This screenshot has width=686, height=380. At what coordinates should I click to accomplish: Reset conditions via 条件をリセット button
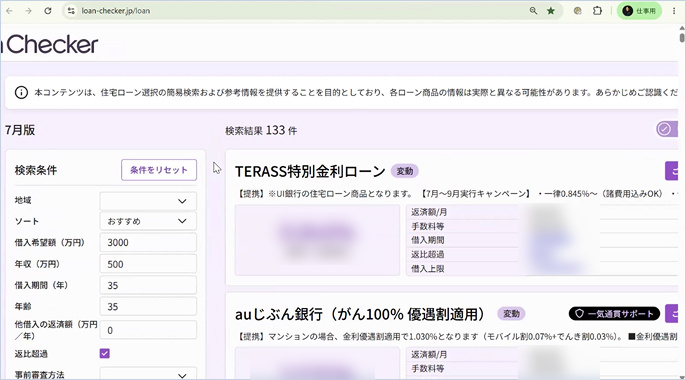point(159,170)
